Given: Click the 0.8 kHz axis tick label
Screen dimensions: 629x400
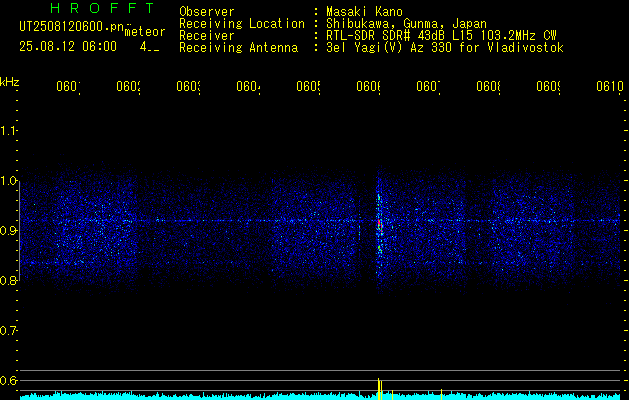Looking at the screenshot, I should tap(8, 280).
